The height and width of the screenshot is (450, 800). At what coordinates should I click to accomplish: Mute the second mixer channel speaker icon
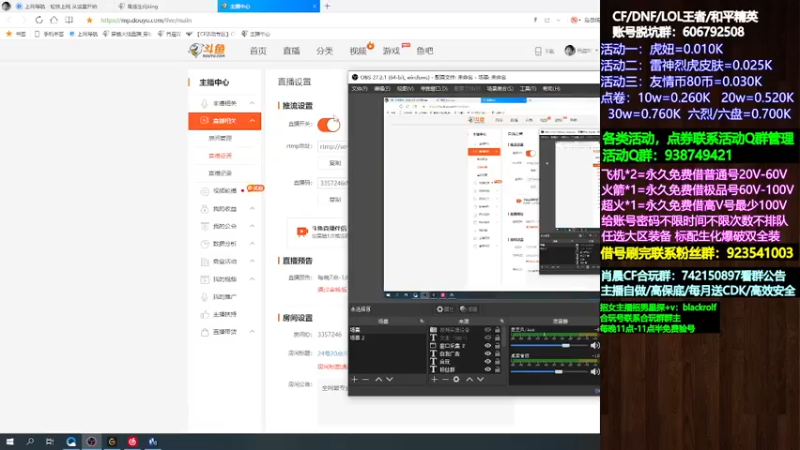pos(595,371)
